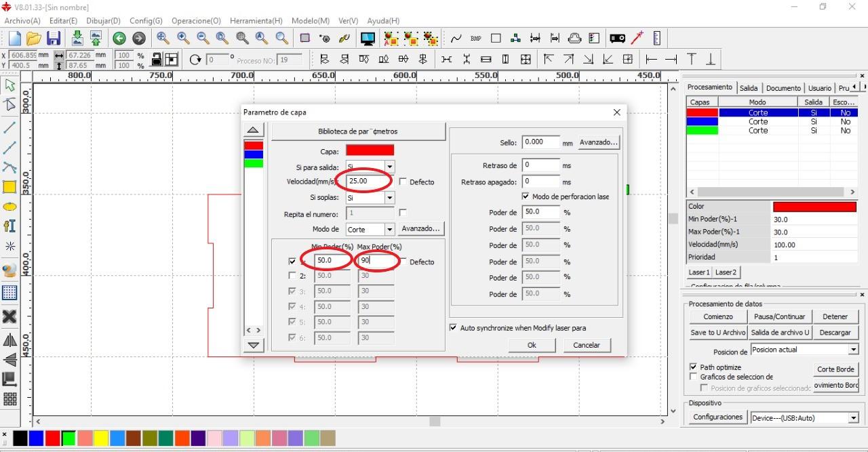
Task: Open the Archivo(A) menu
Action: coord(22,21)
